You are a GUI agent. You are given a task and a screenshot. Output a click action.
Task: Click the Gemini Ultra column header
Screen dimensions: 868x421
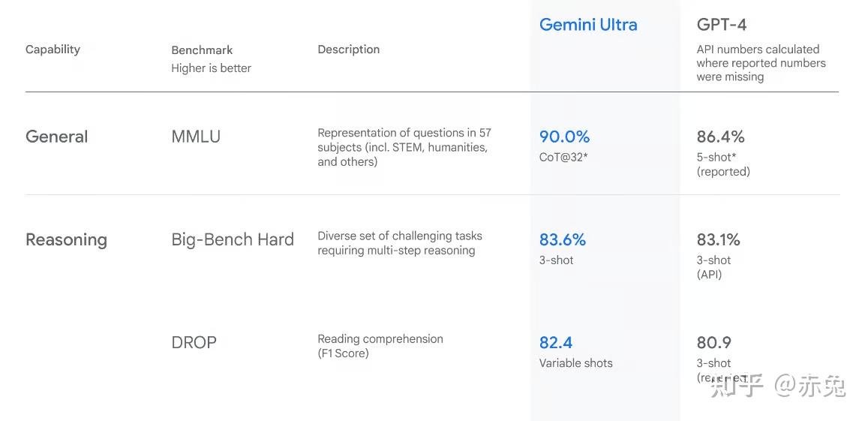tap(588, 25)
